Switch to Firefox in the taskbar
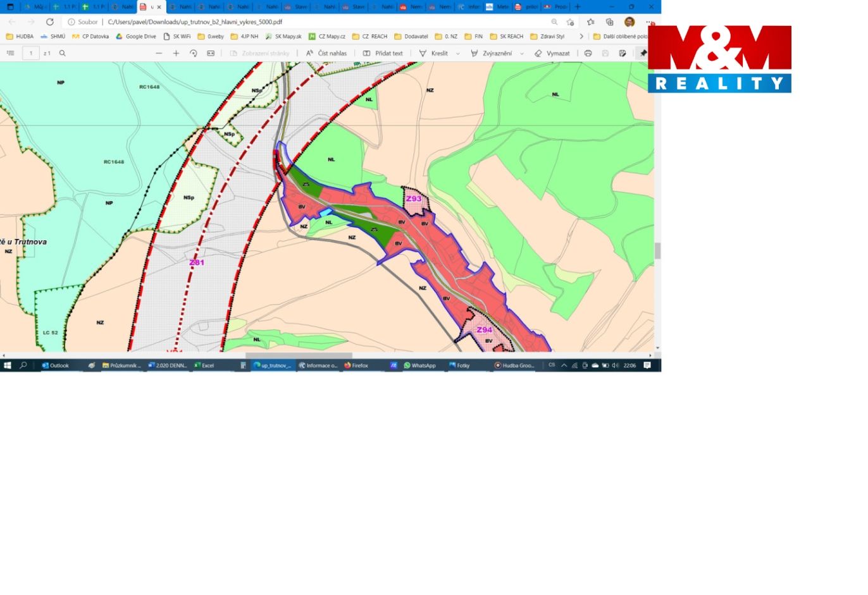This screenshot has width=868, height=595. pyautogui.click(x=356, y=365)
